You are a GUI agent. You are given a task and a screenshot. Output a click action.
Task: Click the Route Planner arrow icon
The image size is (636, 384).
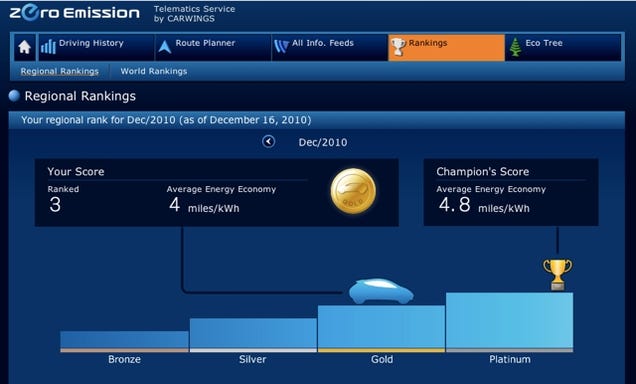165,47
